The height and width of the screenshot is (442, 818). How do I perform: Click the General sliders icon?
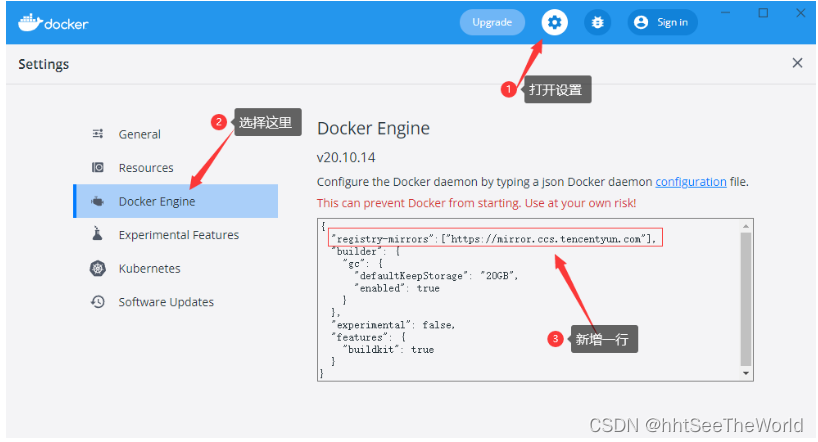point(98,134)
